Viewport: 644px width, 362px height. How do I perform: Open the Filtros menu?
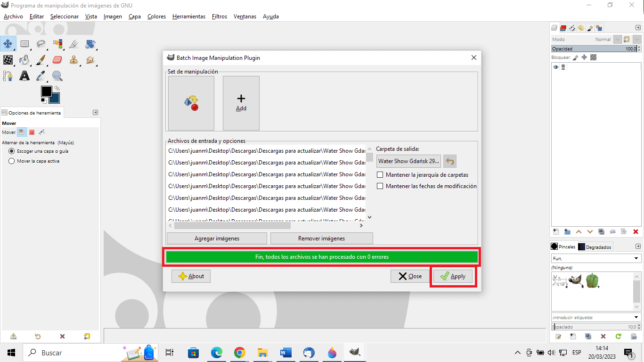pyautogui.click(x=220, y=16)
